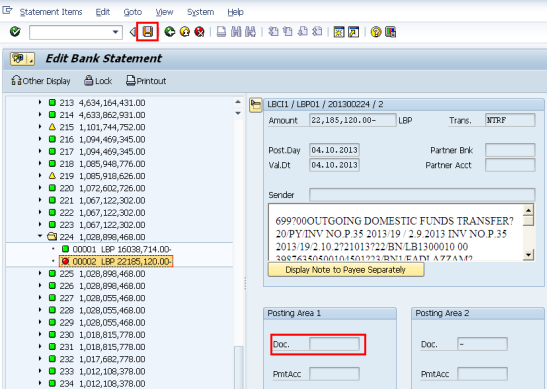Click the Other Display button
This screenshot has width=547, height=389.
[x=40, y=81]
